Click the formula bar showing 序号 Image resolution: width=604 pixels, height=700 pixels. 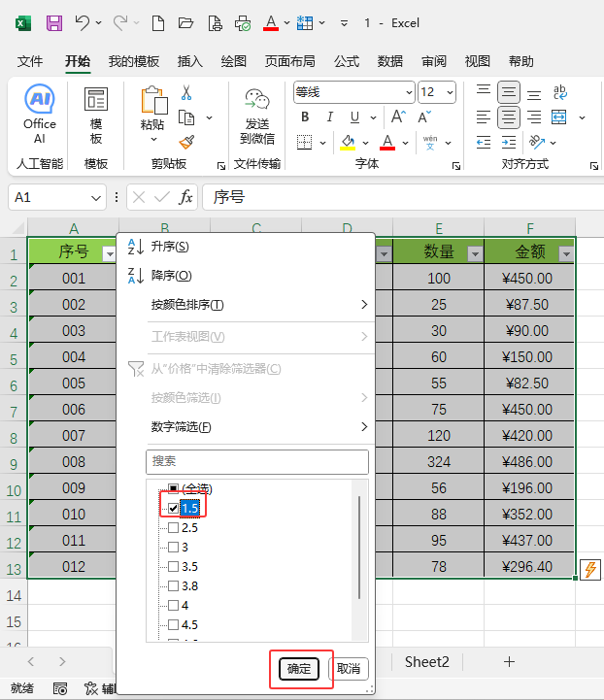[x=403, y=197]
